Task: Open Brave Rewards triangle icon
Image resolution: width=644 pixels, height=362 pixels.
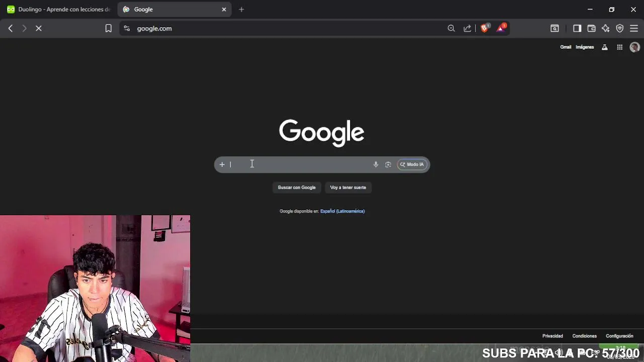Action: [x=501, y=29]
